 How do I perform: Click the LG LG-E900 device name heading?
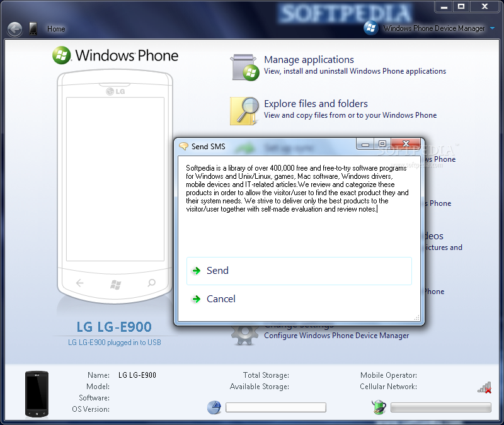(114, 327)
